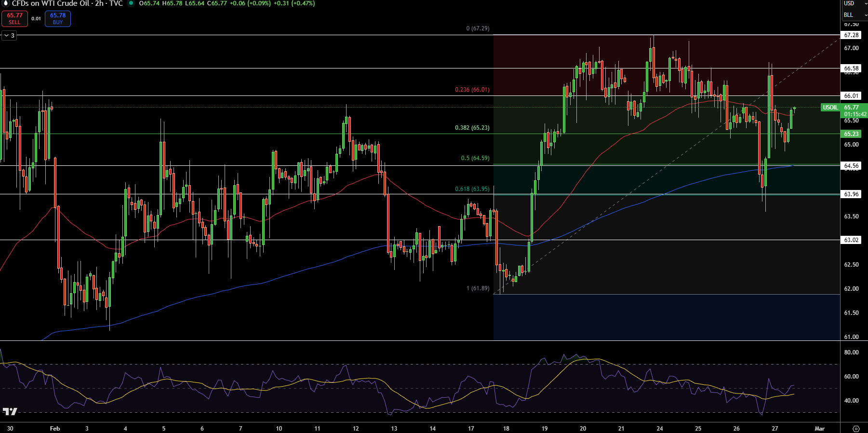Open the BLL unit dropdown

coord(855,15)
